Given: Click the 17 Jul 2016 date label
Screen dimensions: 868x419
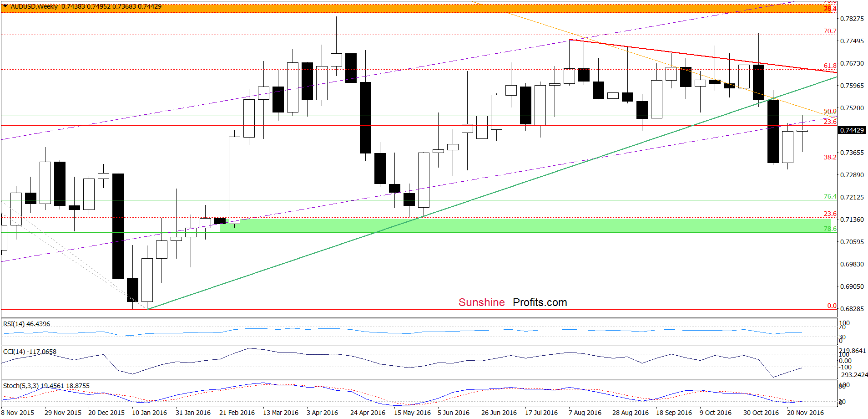Looking at the screenshot, I should (x=541, y=413).
